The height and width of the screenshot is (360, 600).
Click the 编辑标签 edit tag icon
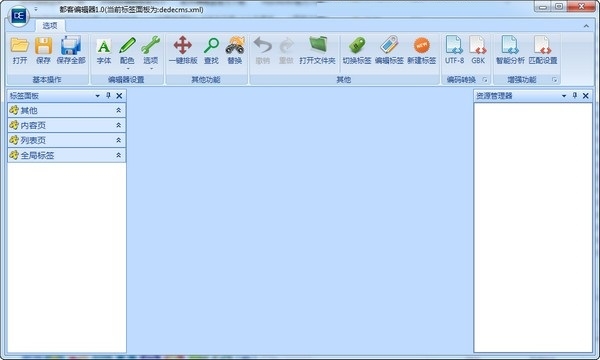389,45
